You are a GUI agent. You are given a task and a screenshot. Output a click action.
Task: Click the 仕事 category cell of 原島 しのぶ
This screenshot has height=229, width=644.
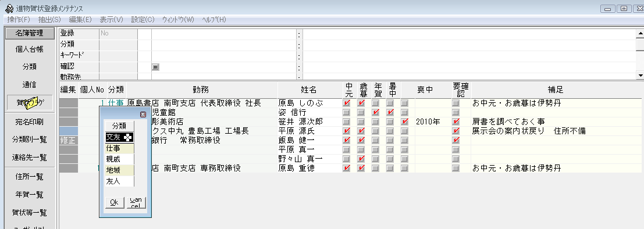[x=115, y=103]
